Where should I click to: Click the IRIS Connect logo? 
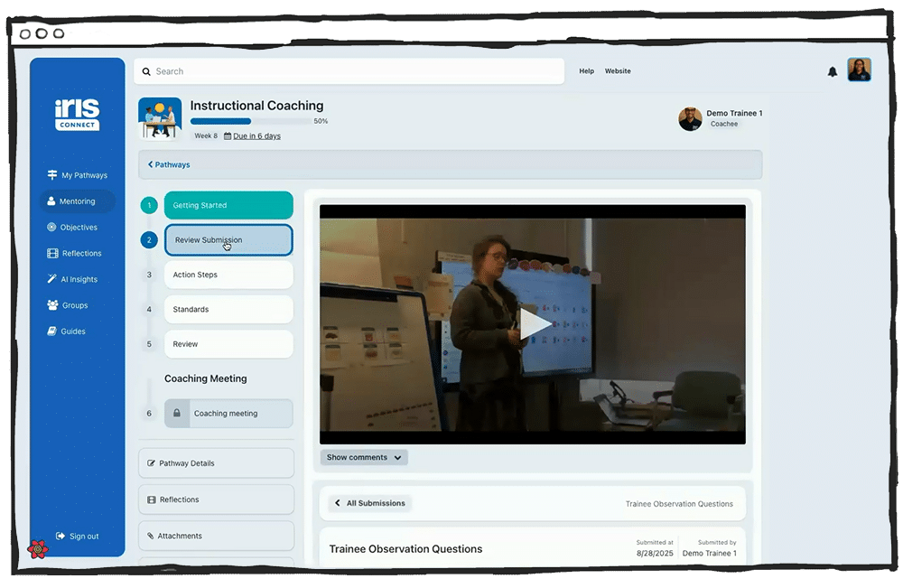coord(77,114)
